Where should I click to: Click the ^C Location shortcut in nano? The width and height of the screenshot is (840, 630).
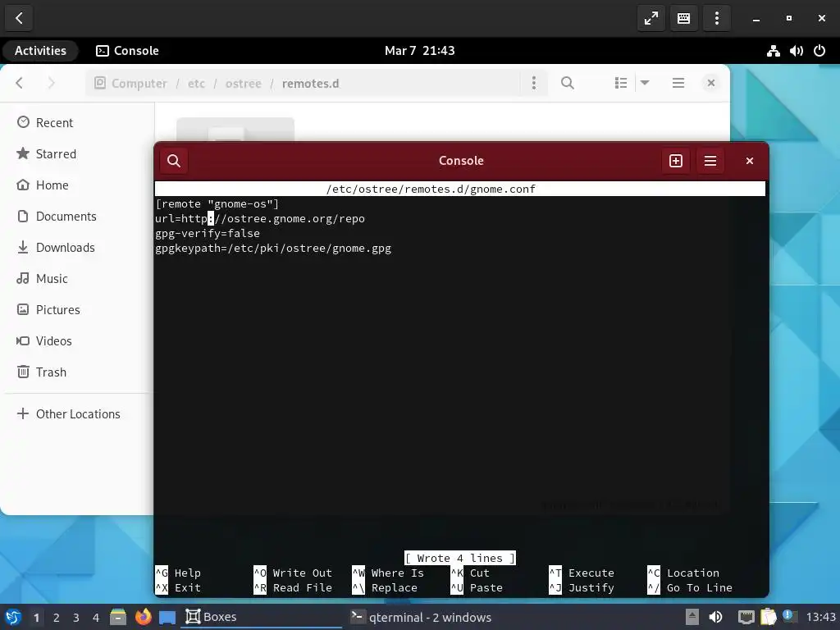683,573
